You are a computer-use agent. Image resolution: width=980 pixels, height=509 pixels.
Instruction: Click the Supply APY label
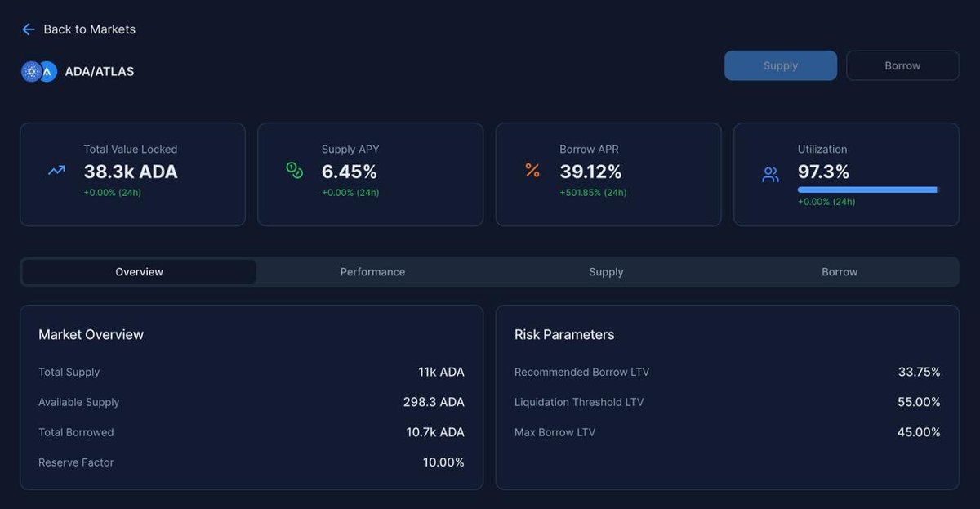coord(350,150)
